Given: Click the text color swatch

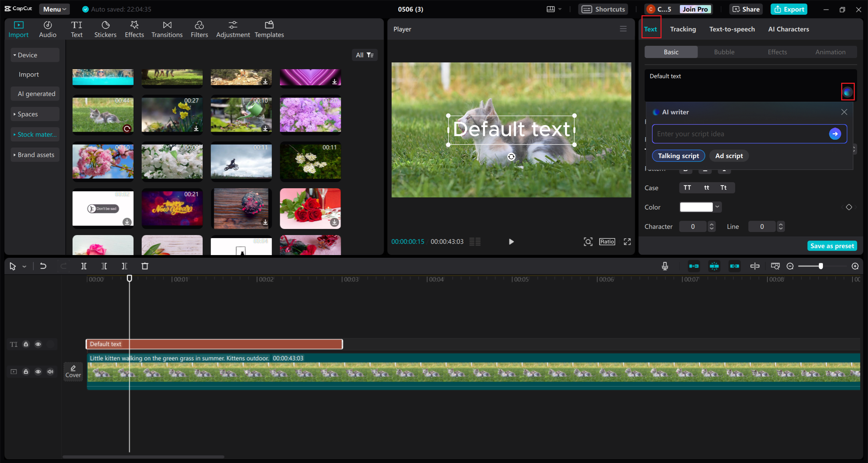Looking at the screenshot, I should [696, 207].
